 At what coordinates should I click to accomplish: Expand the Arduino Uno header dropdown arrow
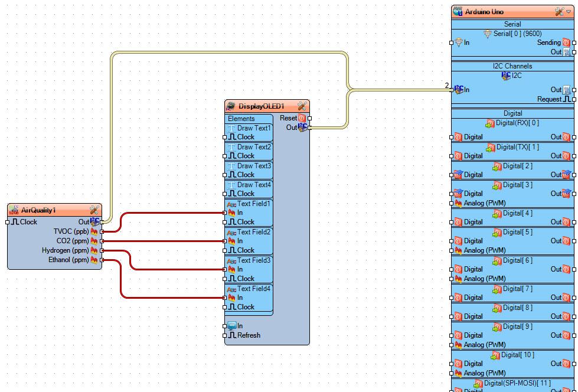(569, 12)
